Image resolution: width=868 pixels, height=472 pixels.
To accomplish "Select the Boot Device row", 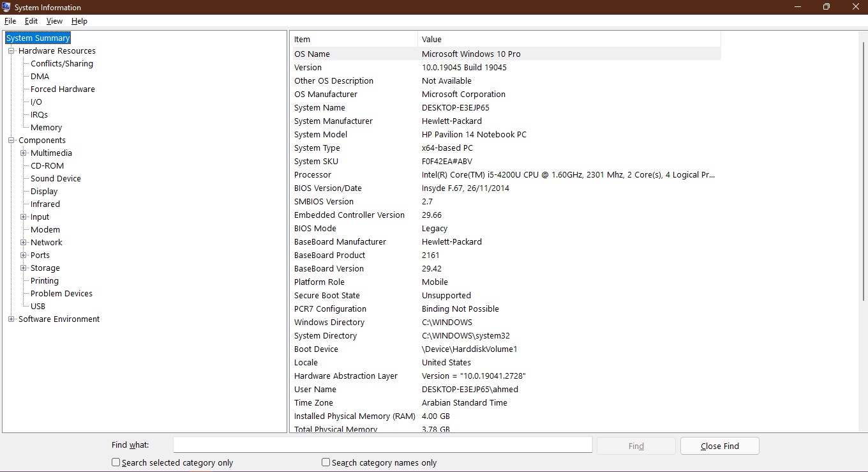I will click(x=507, y=349).
